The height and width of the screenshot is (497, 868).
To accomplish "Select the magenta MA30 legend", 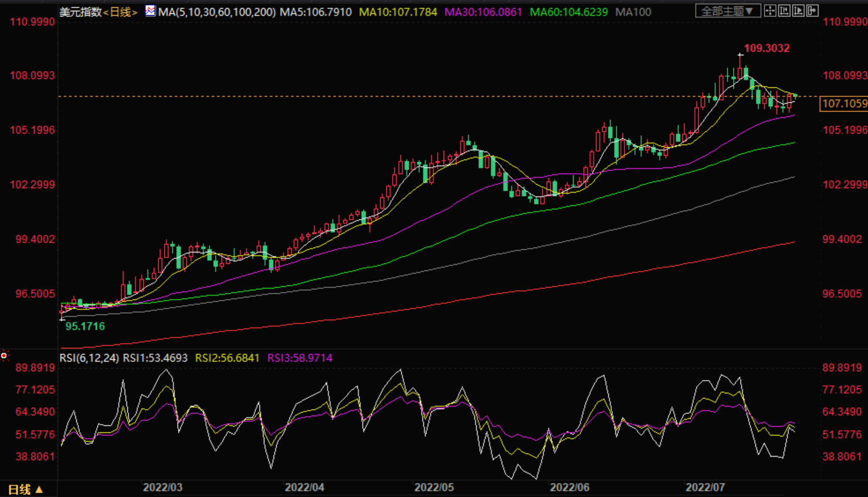I will click(x=483, y=12).
